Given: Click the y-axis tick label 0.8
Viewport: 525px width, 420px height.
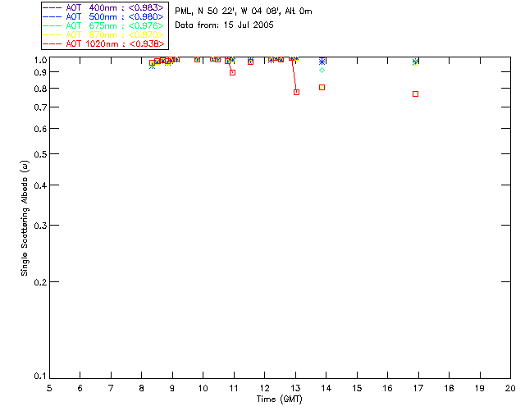Looking at the screenshot, I should pyautogui.click(x=40, y=89).
